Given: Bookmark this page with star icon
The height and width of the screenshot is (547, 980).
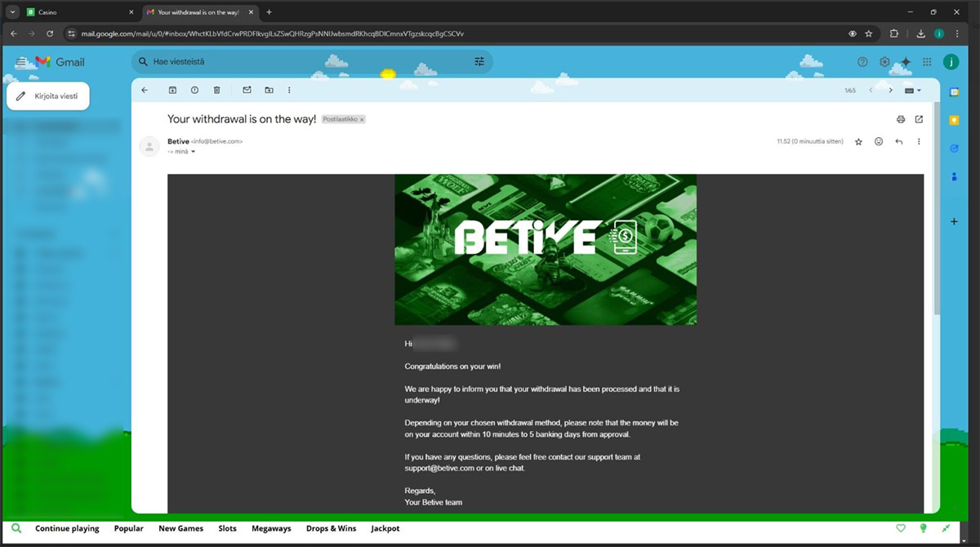Looking at the screenshot, I should (x=869, y=33).
